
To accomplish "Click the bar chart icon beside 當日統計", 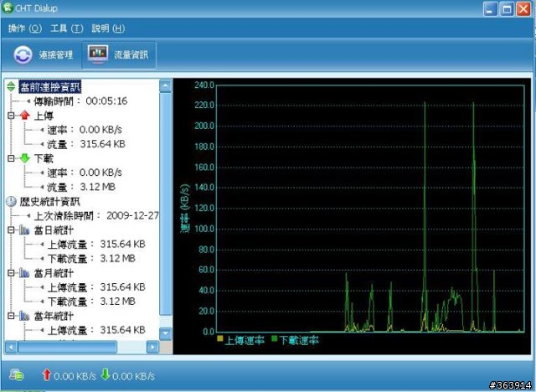I will (x=24, y=230).
